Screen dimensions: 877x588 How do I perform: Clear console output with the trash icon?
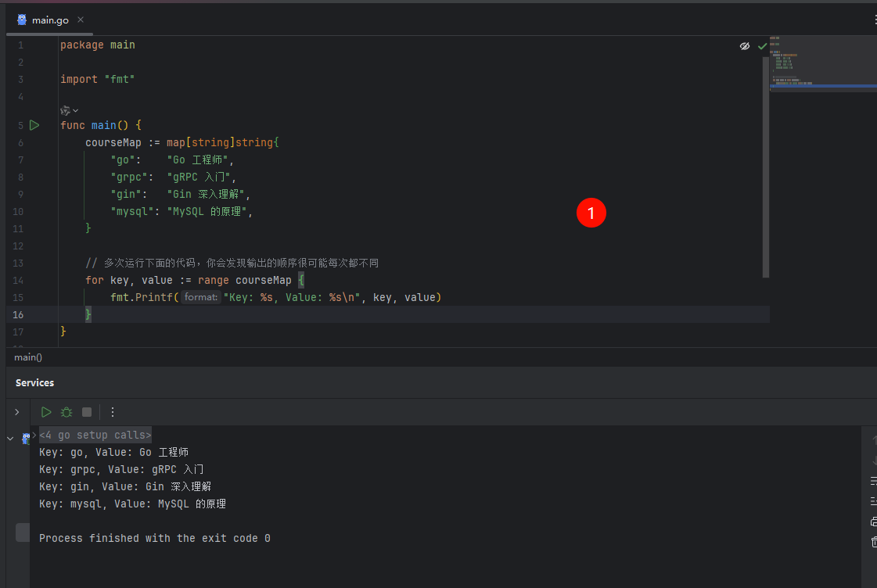point(873,541)
